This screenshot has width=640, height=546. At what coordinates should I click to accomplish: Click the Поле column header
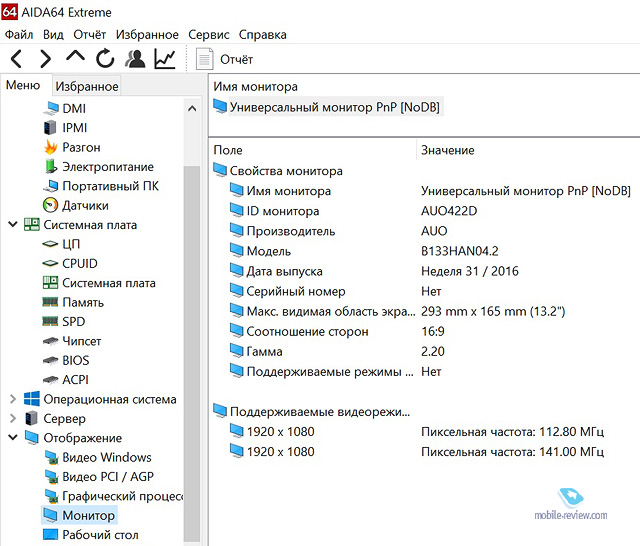click(x=228, y=150)
